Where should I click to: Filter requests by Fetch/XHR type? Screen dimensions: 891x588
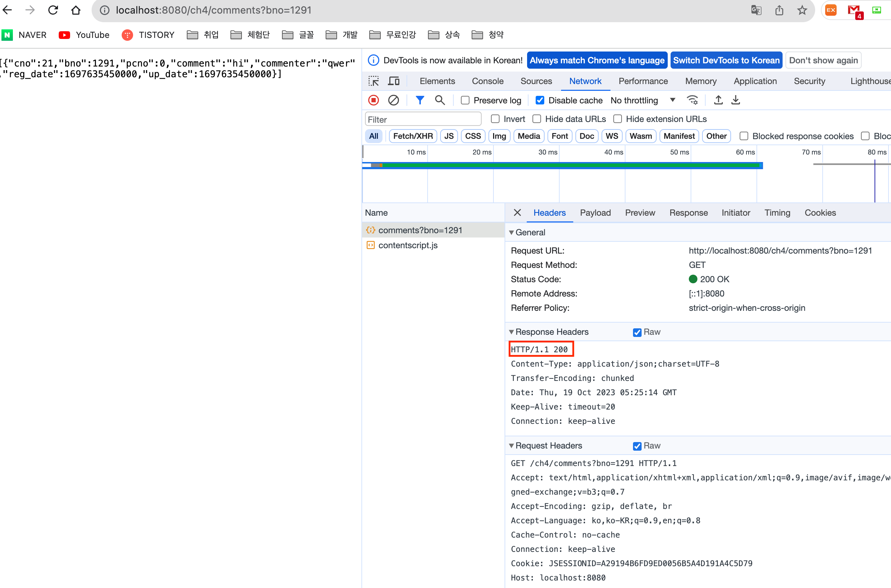pos(413,136)
